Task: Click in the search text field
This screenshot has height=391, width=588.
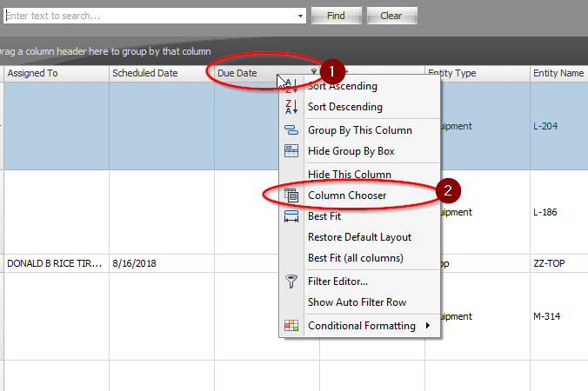Action: [x=148, y=16]
